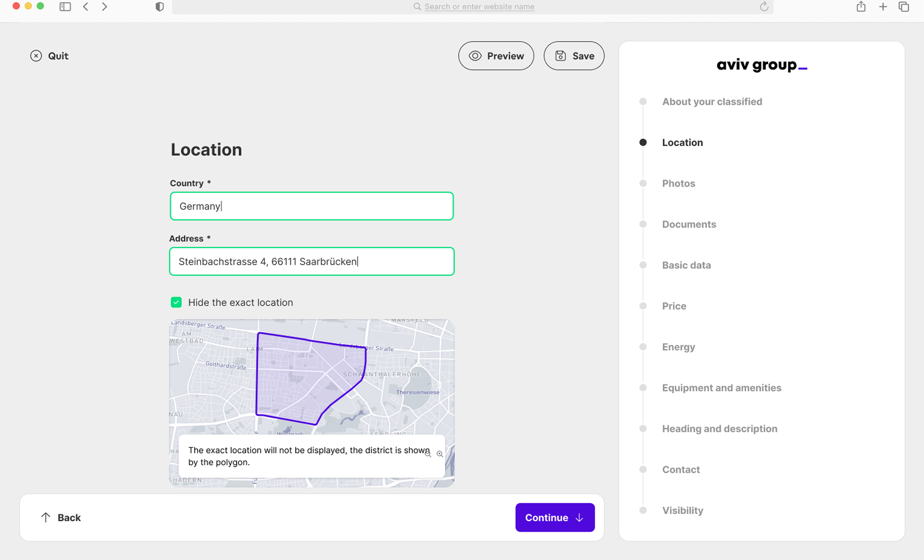This screenshot has width=924, height=560.
Task: Select the Visibility step in the sidebar
Action: click(682, 510)
